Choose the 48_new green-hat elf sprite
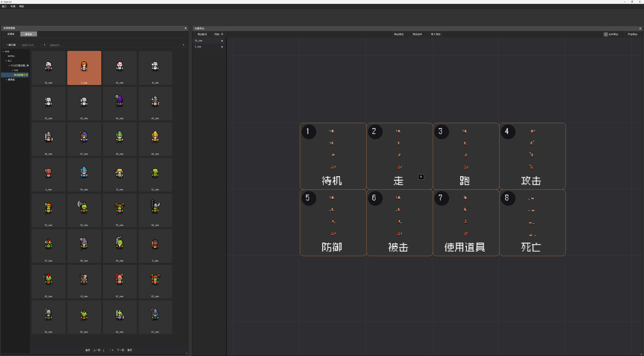The image size is (644, 356). 120,139
